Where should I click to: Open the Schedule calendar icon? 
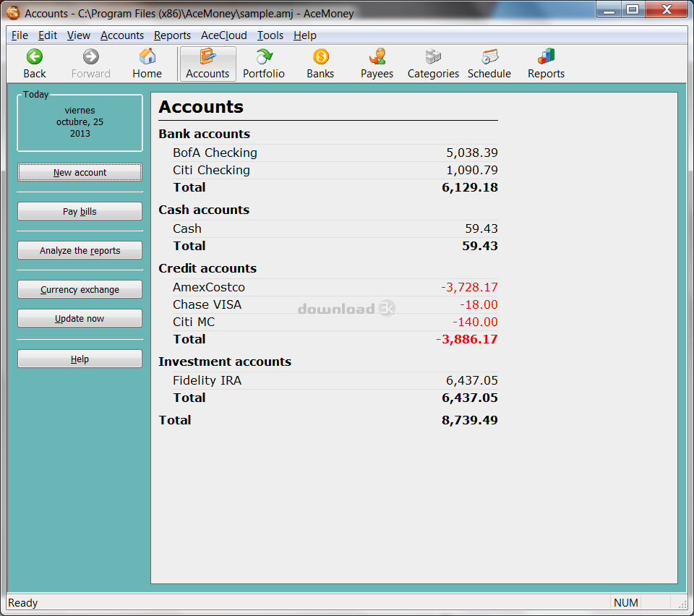[489, 57]
